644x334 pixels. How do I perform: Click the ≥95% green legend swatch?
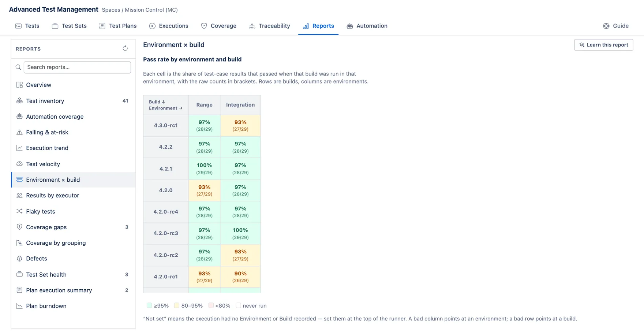(149, 305)
